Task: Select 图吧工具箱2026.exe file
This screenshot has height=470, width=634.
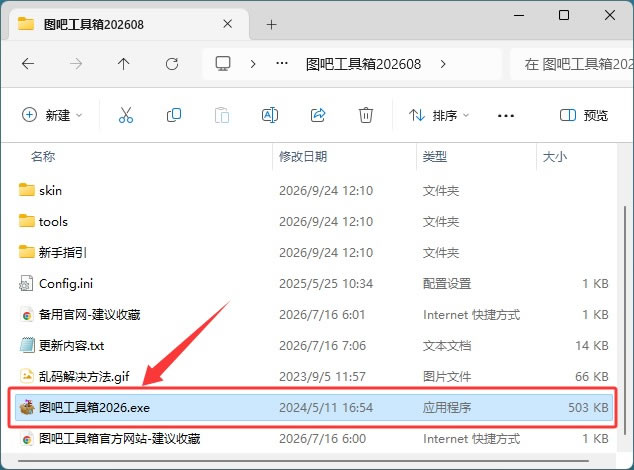Action: pos(313,407)
